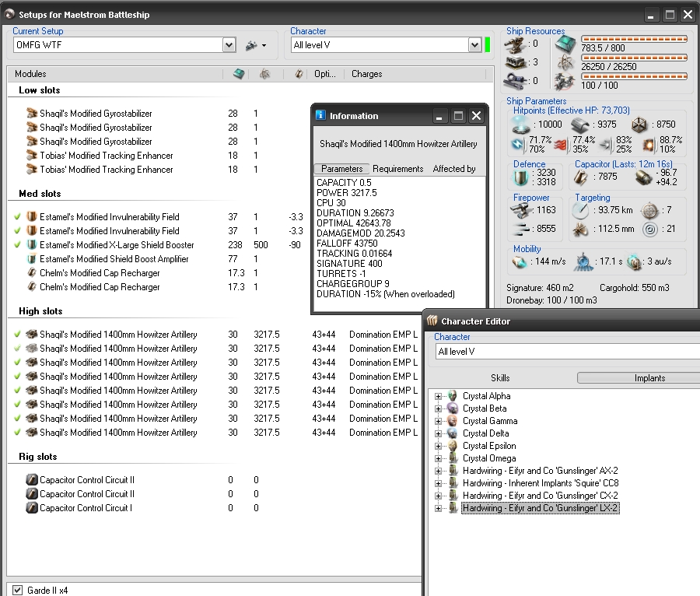Toggle the first Invulnerability Field active checkmark
This screenshot has width=700, height=596.
click(18, 217)
